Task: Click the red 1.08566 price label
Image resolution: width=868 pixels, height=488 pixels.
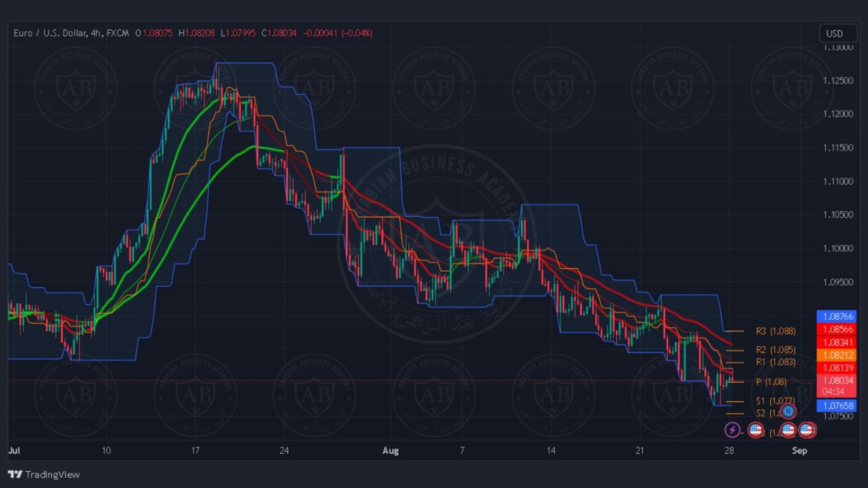Action: click(837, 329)
